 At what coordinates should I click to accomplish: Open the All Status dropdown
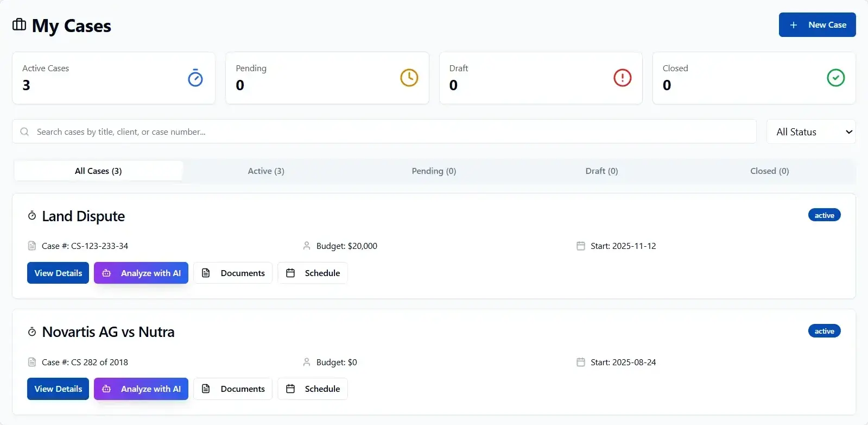811,132
